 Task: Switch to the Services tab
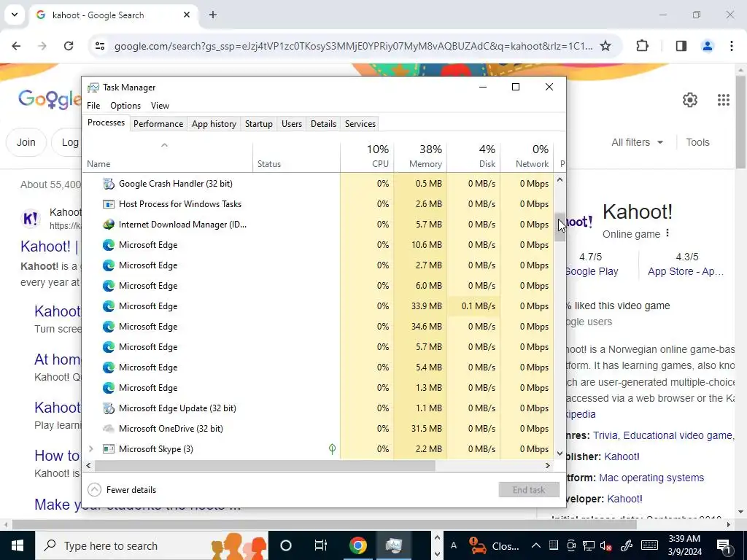pyautogui.click(x=360, y=124)
